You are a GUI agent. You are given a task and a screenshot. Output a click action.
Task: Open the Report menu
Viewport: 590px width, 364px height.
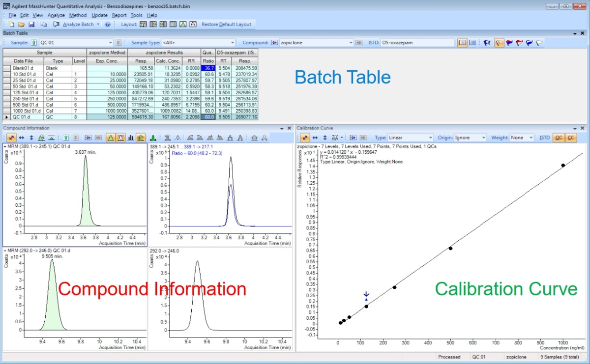(x=119, y=15)
